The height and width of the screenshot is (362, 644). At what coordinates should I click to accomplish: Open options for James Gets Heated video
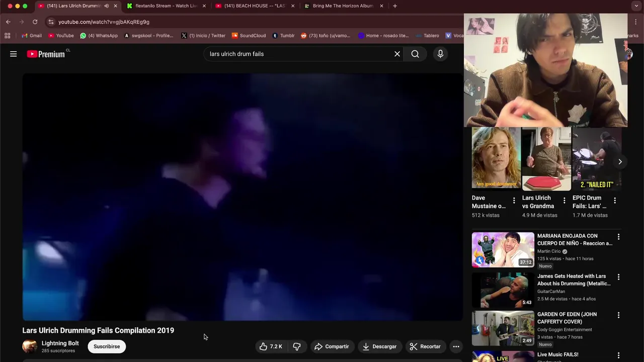pos(618,277)
